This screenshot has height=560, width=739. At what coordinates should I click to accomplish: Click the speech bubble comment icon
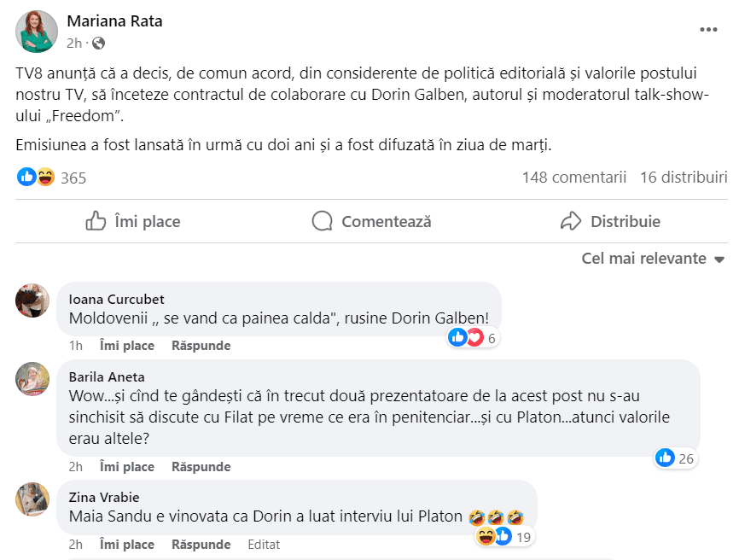322,221
